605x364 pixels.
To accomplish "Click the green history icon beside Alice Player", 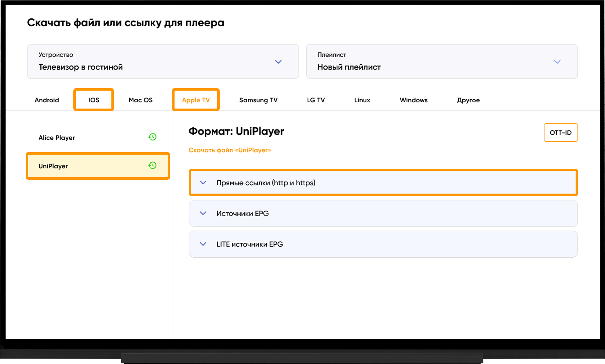I will pos(152,137).
